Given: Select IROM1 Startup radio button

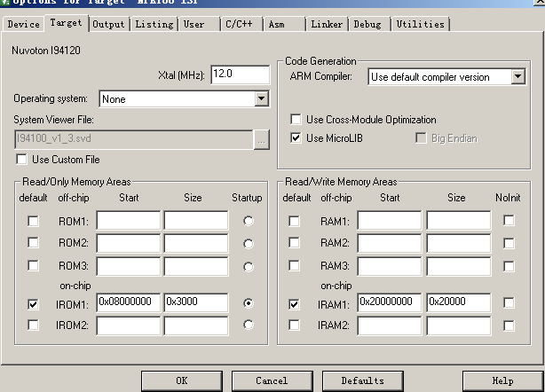Looking at the screenshot, I should tap(249, 303).
